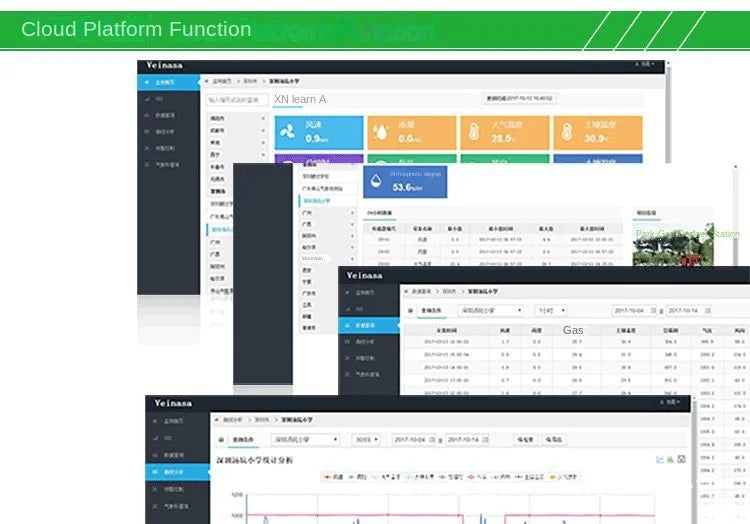Expand the first region item in station tree

click(x=237, y=118)
